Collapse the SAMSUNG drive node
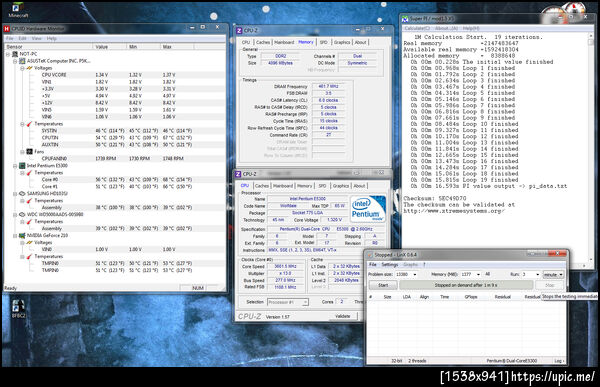Image resolution: width=600 pixels, height=387 pixels. tap(15, 194)
